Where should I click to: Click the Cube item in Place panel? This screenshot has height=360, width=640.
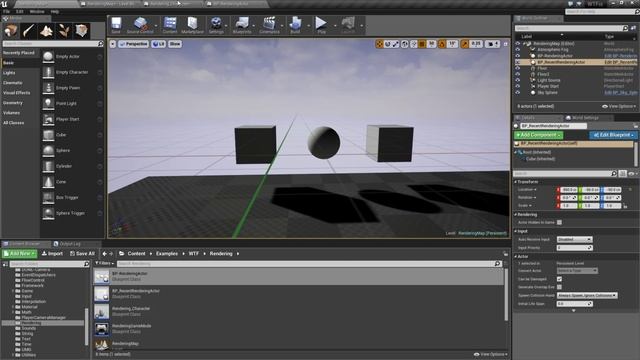72,135
